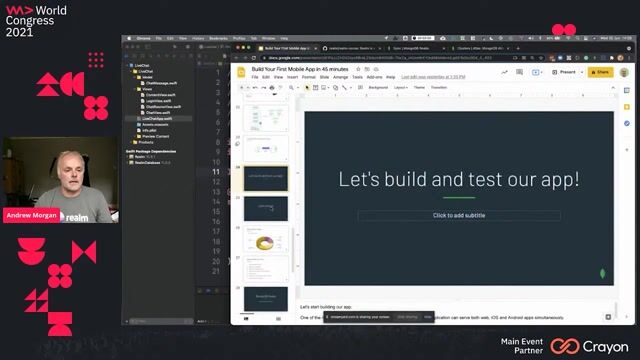Collapse the Views folder in Xcode
The width and height of the screenshot is (640, 360).
135,89
